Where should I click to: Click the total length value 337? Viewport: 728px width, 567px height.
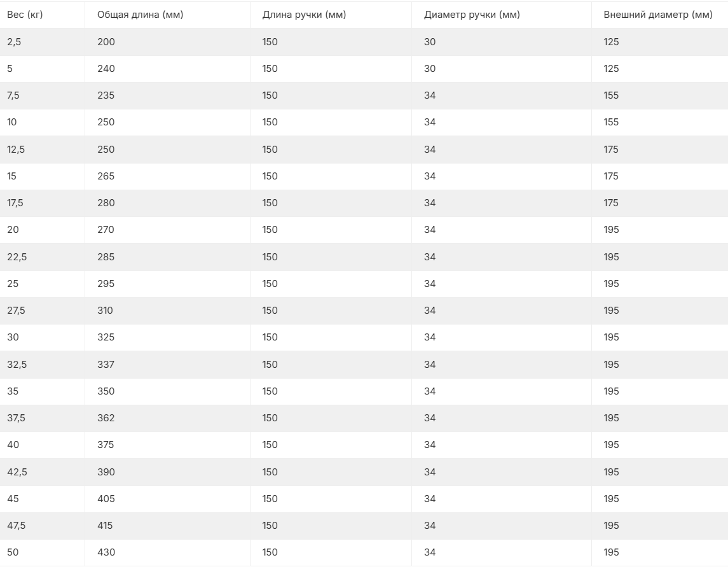pos(106,365)
